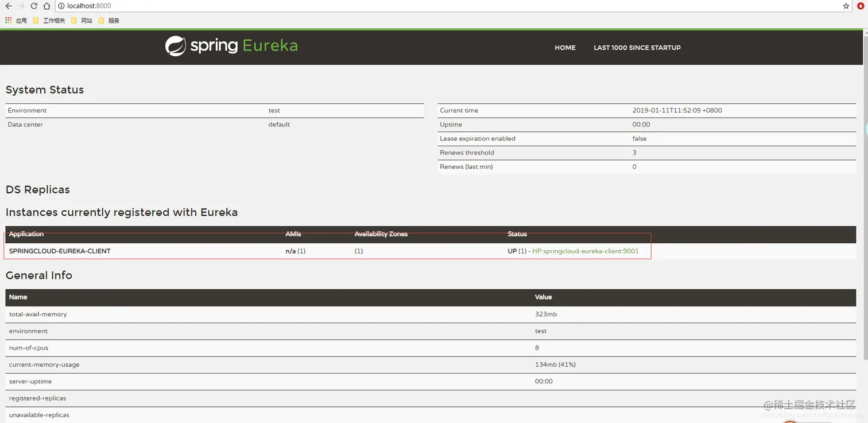
Task: Click the registered-replicas row name
Action: (x=37, y=398)
